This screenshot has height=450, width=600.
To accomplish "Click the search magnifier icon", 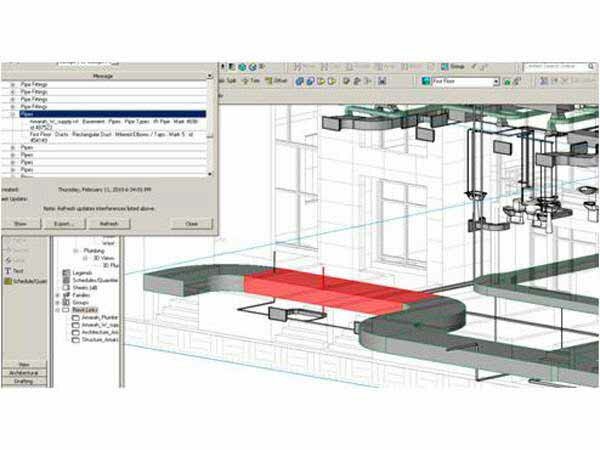I will point(592,67).
